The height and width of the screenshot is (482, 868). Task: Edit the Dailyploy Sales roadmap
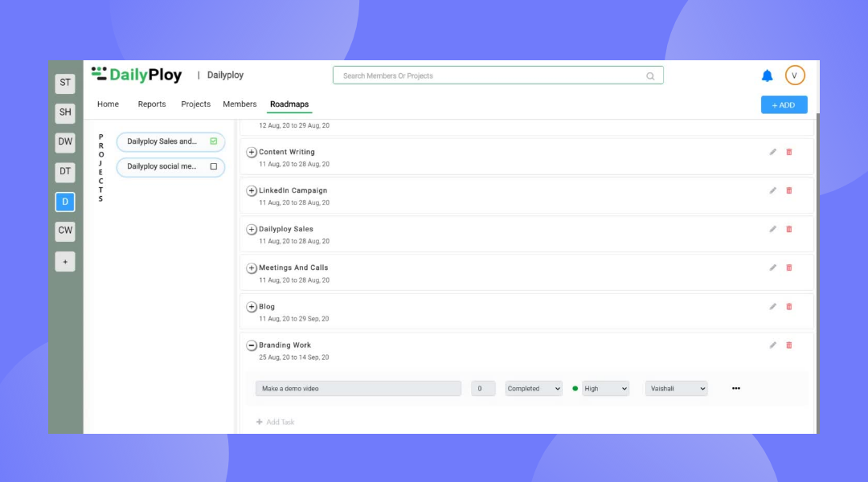coord(773,229)
